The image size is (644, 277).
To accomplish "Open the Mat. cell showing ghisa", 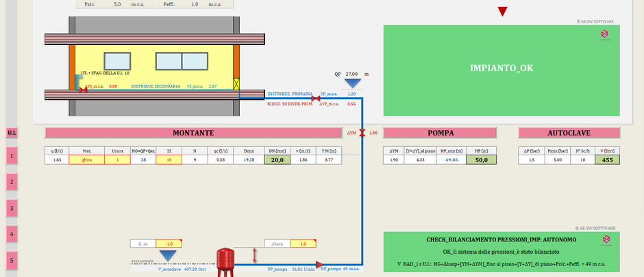I will [87, 159].
